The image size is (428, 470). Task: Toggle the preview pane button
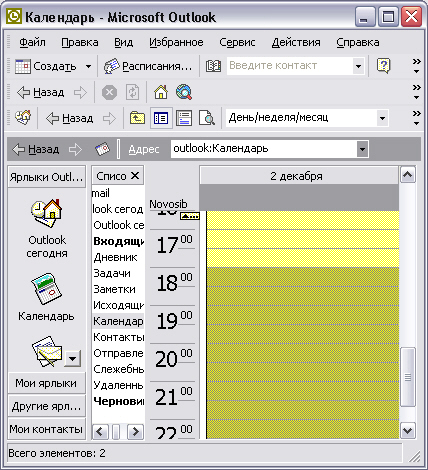point(184,118)
